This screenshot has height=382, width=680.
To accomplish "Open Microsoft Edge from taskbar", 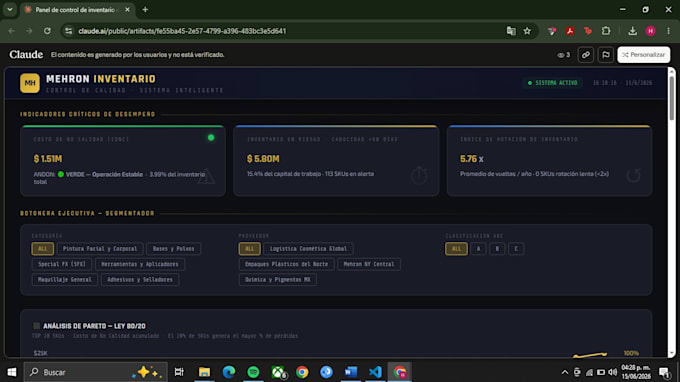I will click(229, 372).
